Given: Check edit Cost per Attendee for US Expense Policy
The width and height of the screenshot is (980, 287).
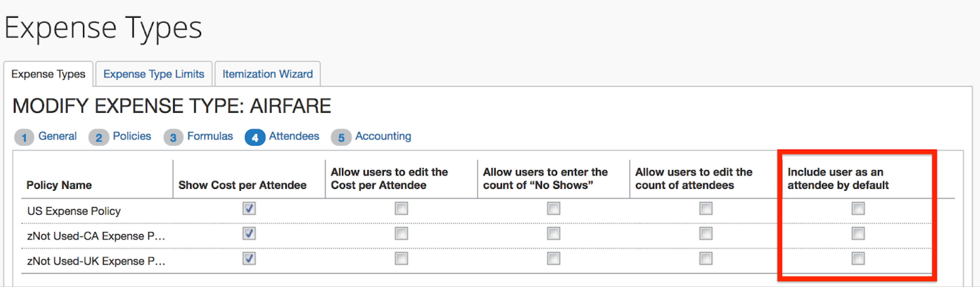Looking at the screenshot, I should tap(401, 208).
